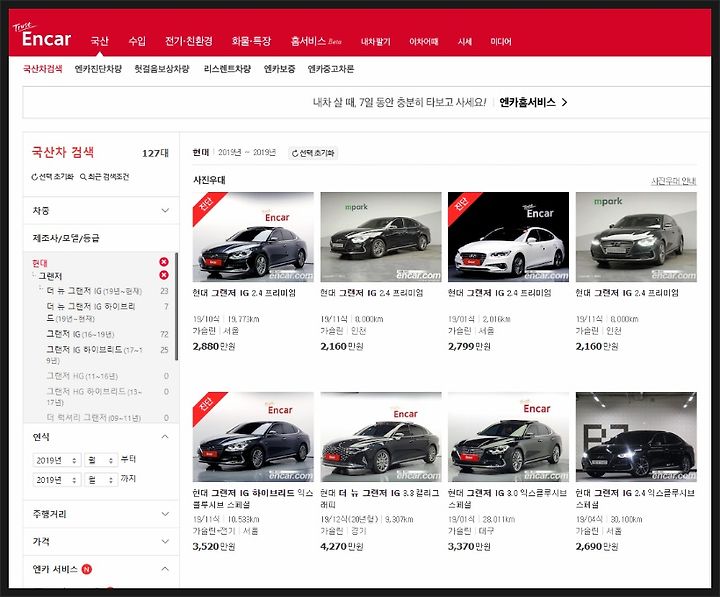Open 2,690만원 그랜저 car photo
Viewport: 720px width, 597px height.
coord(636,437)
